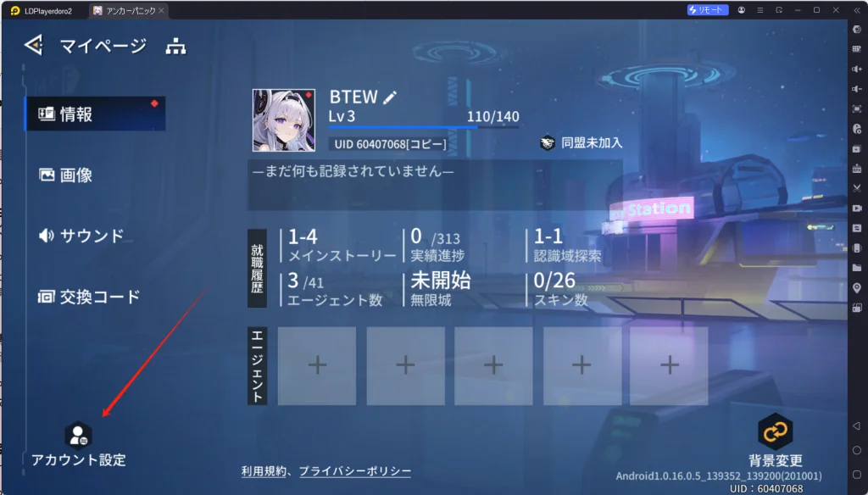This screenshot has height=495, width=868.
Task: Increase volume in LDPlayer sidebar
Action: tap(857, 70)
